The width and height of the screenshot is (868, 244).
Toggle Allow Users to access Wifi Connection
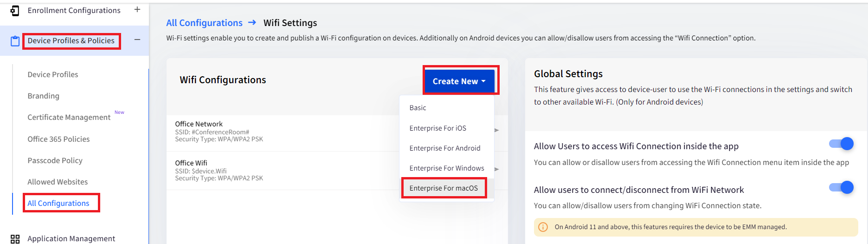tap(841, 144)
